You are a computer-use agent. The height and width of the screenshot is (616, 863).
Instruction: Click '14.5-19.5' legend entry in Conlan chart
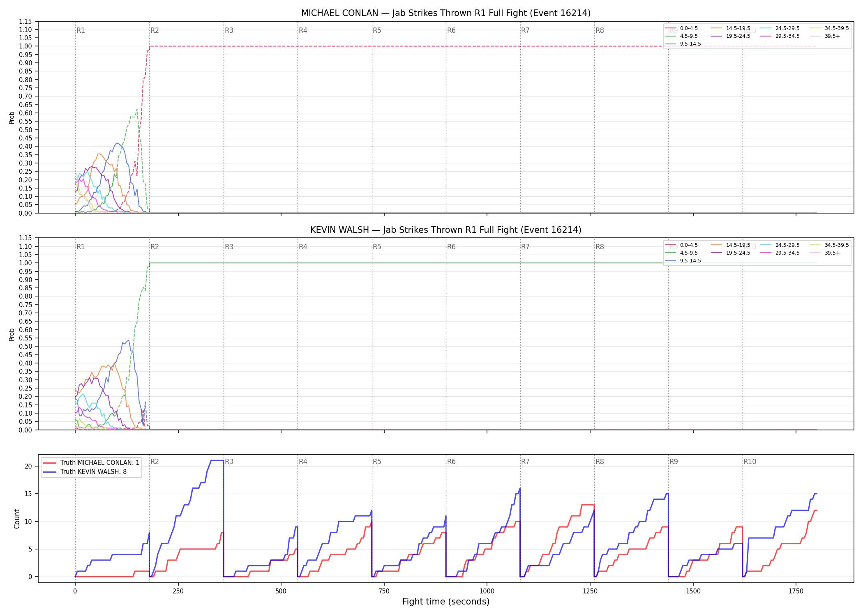tap(731, 28)
